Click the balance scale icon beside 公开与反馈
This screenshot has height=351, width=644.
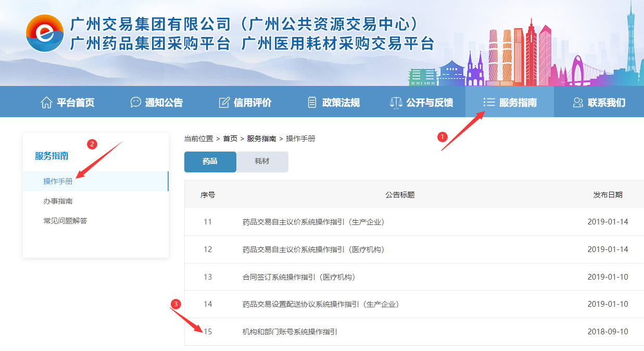396,102
